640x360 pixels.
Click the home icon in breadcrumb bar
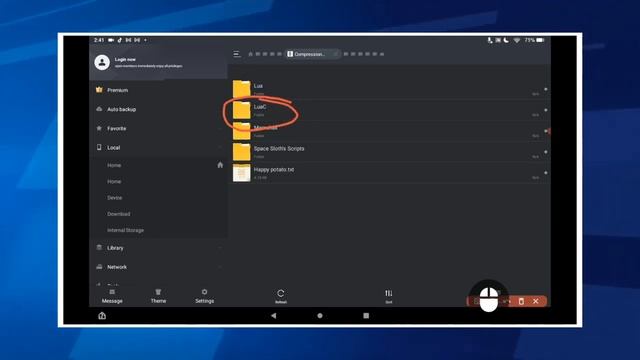click(251, 54)
